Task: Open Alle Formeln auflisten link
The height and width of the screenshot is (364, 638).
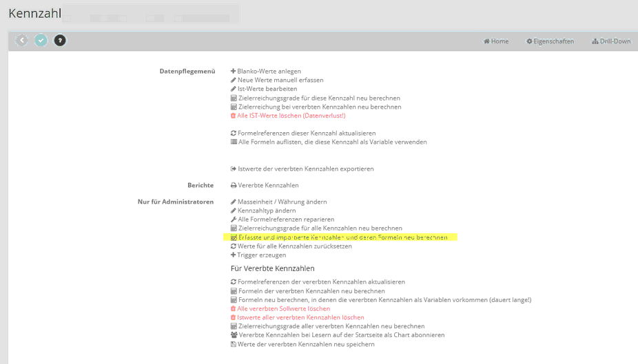Action: [332, 142]
